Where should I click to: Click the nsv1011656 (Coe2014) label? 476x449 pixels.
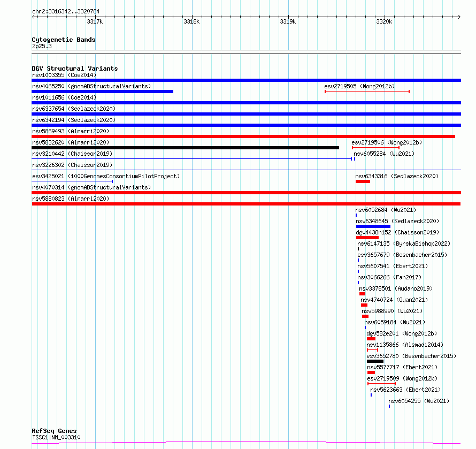[x=64, y=97]
